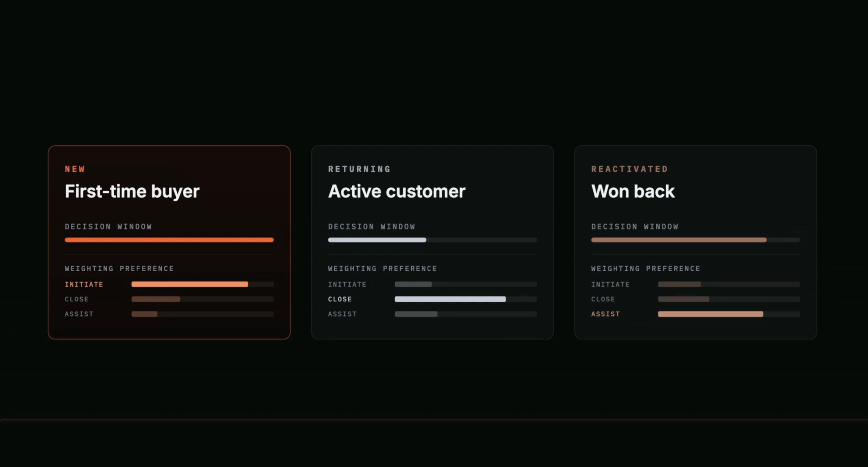Screen dimensions: 868x467
Task: Click WEIGHTING PREFERENCE label in Active customer card
Action: coord(383,269)
